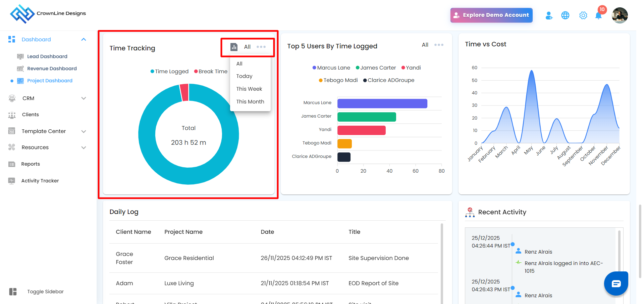Click the Toggle Sidebar icon
644x304 pixels.
[x=13, y=292]
